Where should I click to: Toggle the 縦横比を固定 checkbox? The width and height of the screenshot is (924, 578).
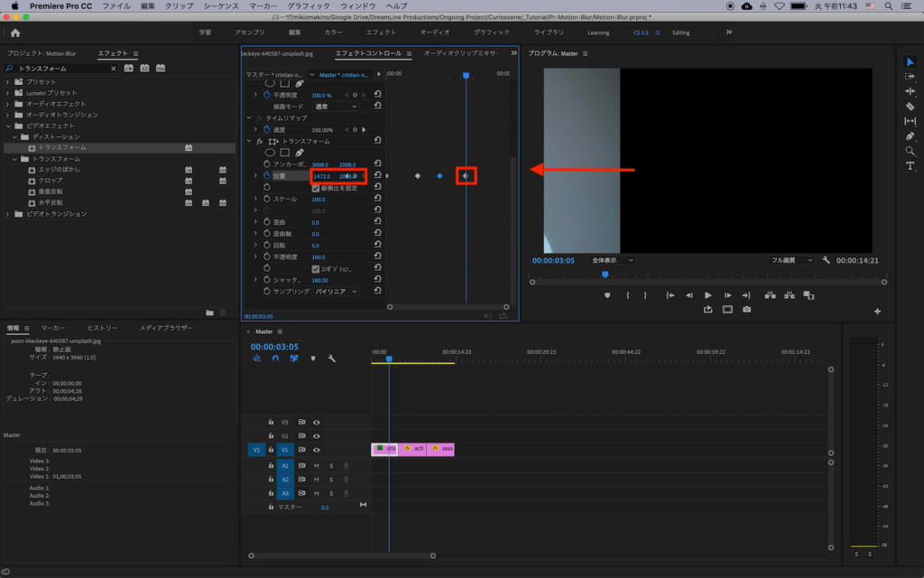[x=315, y=188]
